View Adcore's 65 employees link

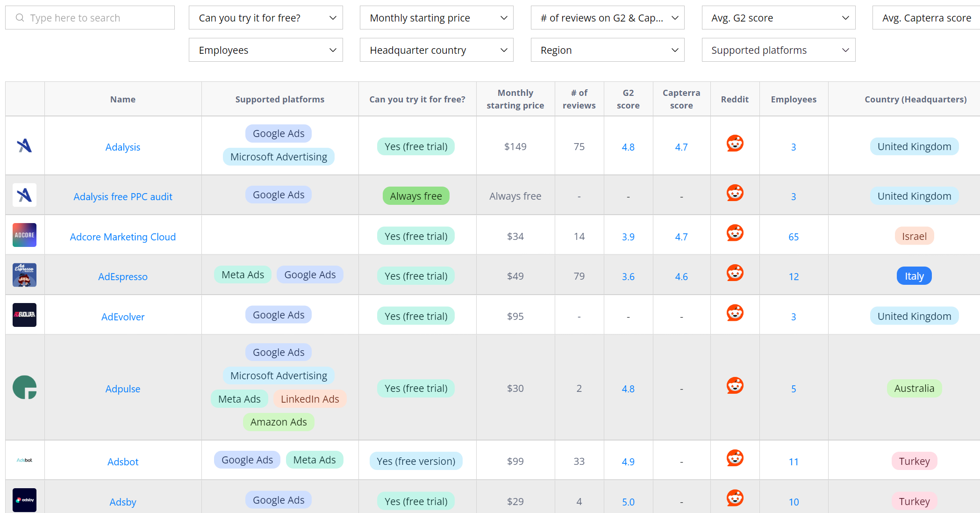click(794, 236)
